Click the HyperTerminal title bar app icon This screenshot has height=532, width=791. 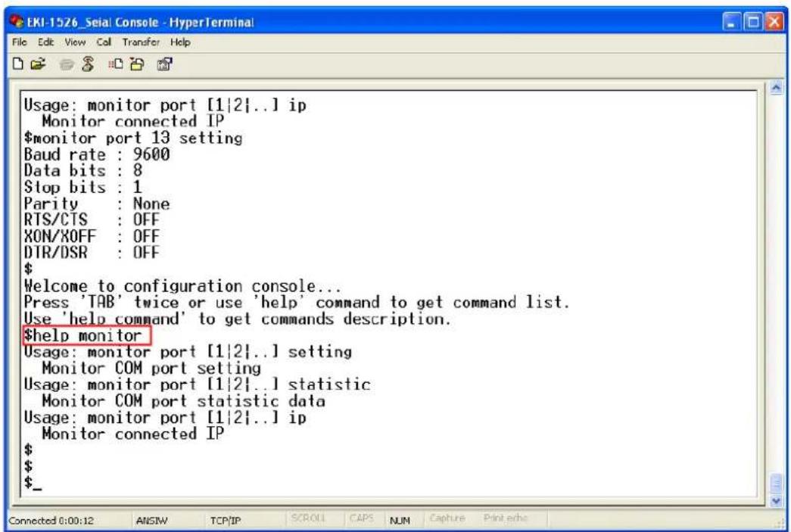click(x=17, y=22)
